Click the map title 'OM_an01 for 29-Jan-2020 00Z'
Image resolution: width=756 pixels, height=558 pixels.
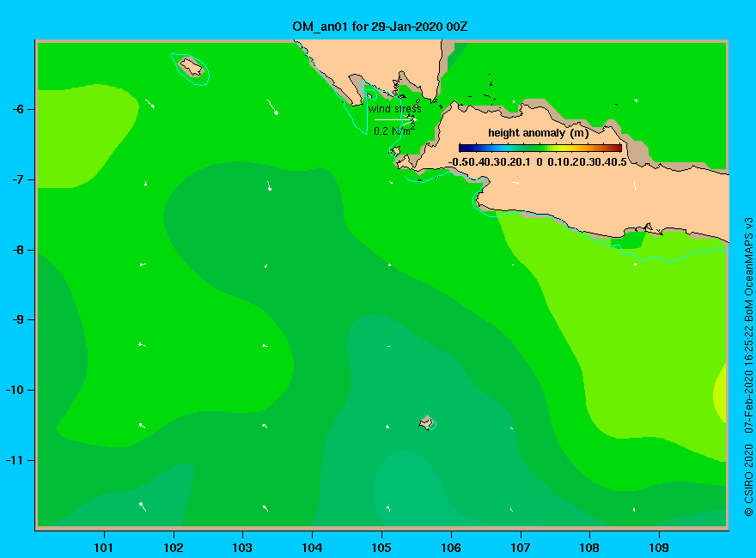click(380, 27)
